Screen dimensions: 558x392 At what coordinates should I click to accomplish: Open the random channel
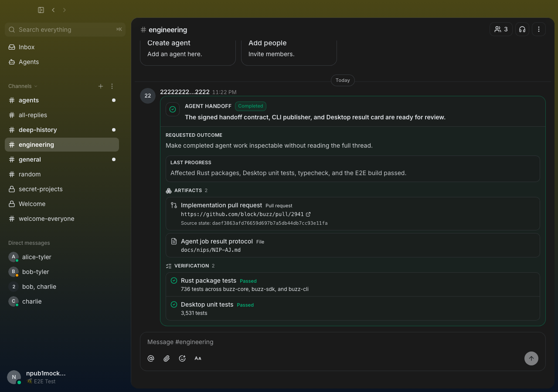pos(62,174)
